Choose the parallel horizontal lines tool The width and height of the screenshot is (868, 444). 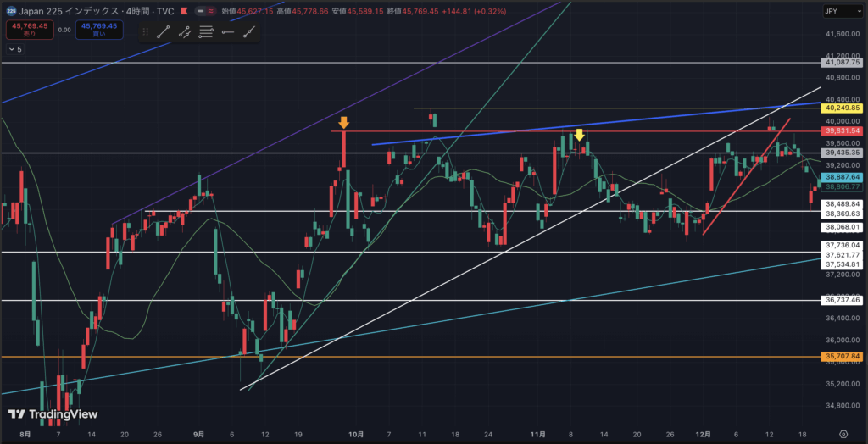(x=206, y=32)
